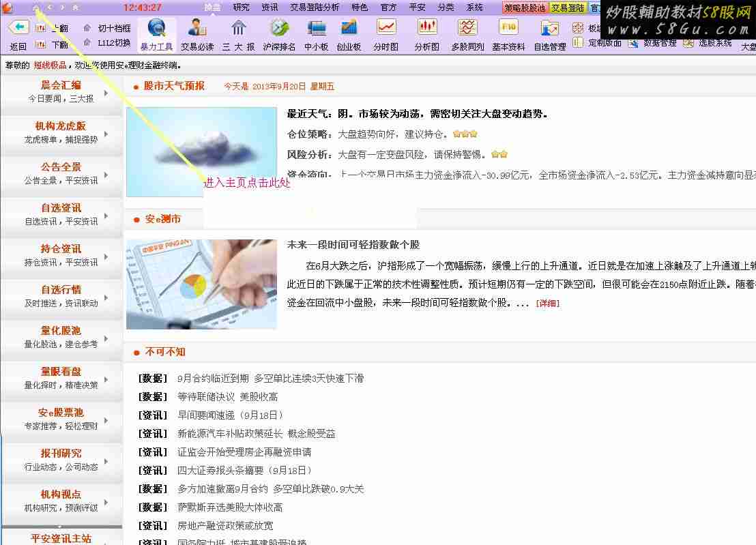Open the 分时图 line chart icon
Screen dimensions: 756x545
pyautogui.click(x=386, y=28)
